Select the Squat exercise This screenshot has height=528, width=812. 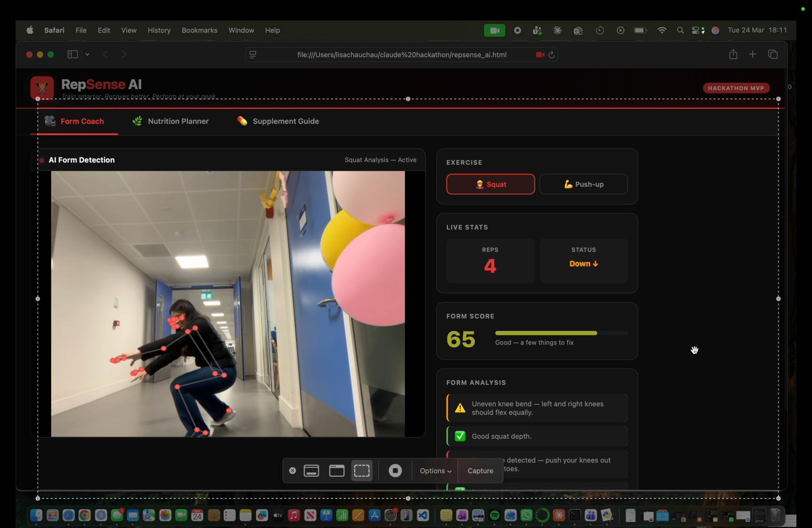[x=491, y=184]
